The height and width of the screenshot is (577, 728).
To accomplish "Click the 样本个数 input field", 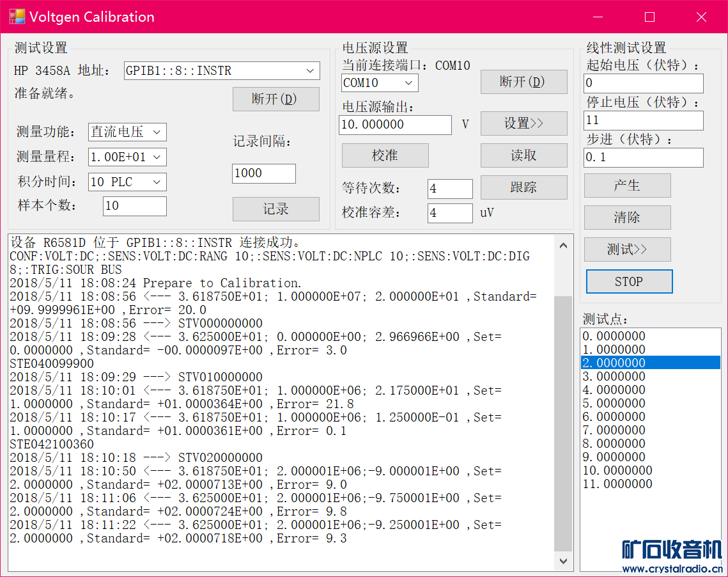I will pos(134,206).
